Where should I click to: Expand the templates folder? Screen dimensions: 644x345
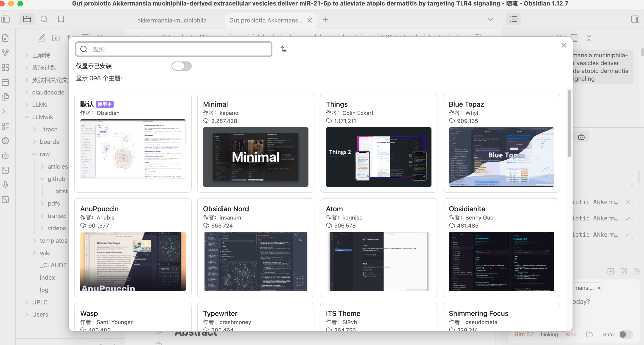click(34, 241)
